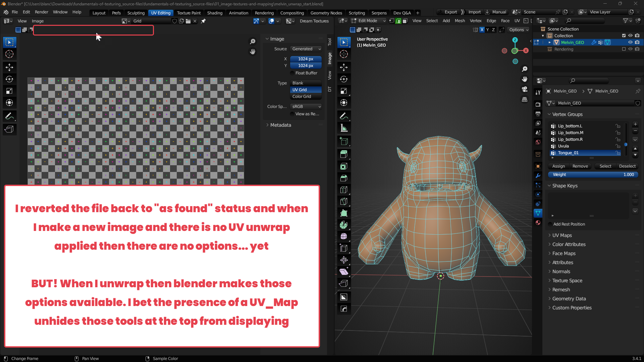Screen dimensions: 644x362
Task: Toggle camera view in 3D viewport
Action: (525, 89)
